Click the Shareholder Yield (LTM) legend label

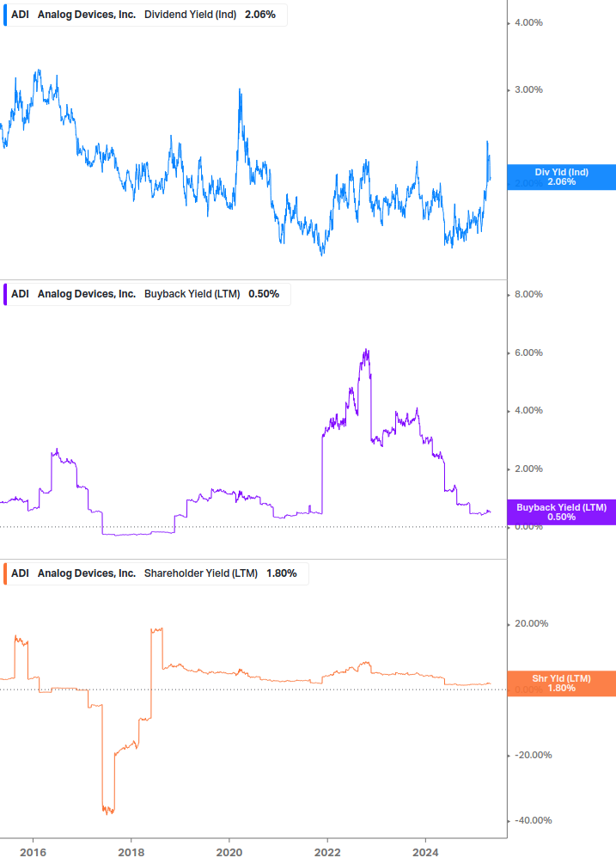(x=201, y=573)
